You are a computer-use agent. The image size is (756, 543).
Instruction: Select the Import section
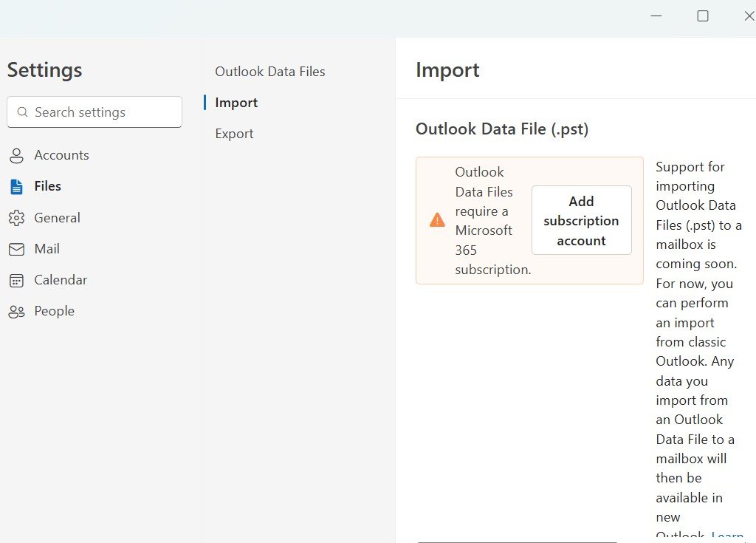pos(236,103)
